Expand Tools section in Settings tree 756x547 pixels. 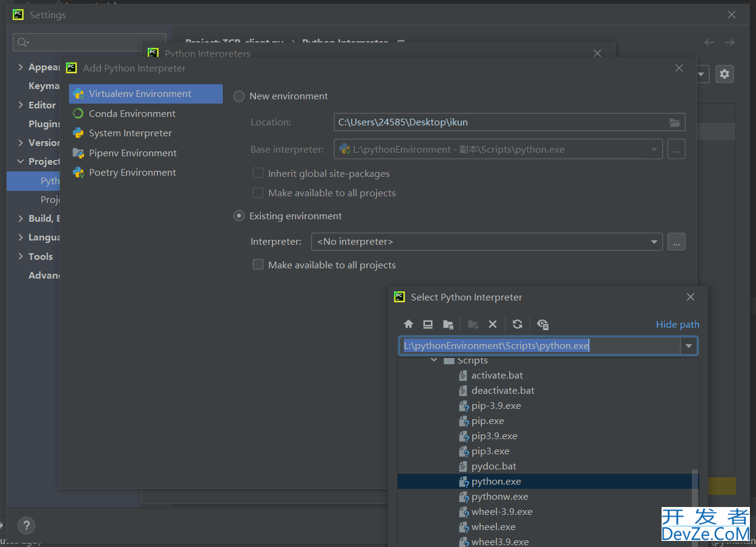(21, 257)
